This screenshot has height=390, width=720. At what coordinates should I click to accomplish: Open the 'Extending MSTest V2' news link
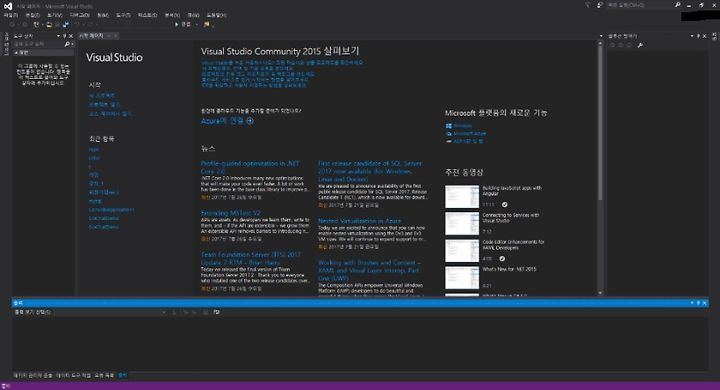click(231, 213)
